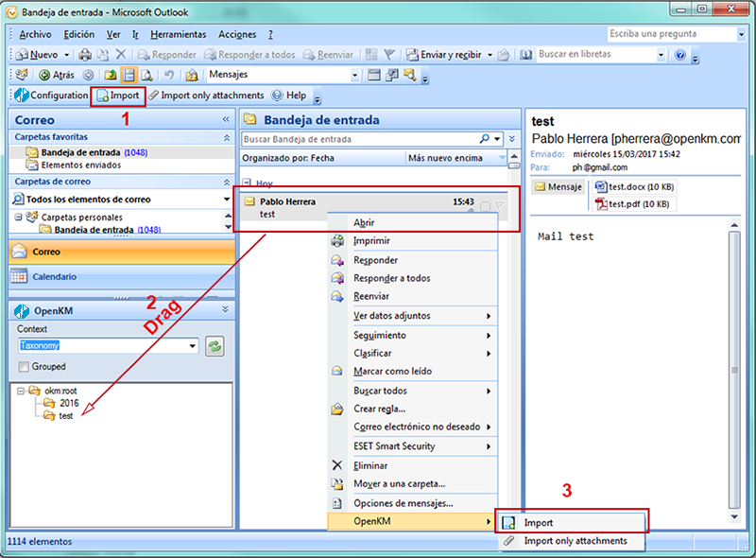The image size is (756, 558).
Task: Open the test.docx attachment
Action: click(634, 187)
